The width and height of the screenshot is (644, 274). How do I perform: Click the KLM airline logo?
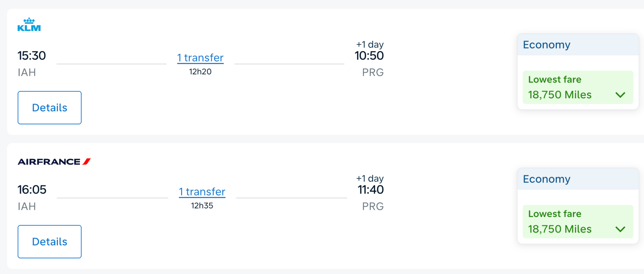pyautogui.click(x=29, y=25)
